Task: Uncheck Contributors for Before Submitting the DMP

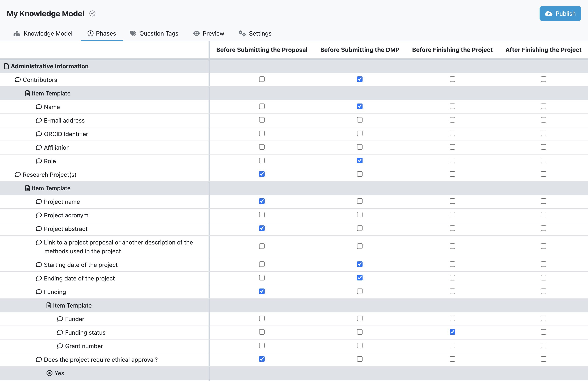Action: (x=360, y=79)
